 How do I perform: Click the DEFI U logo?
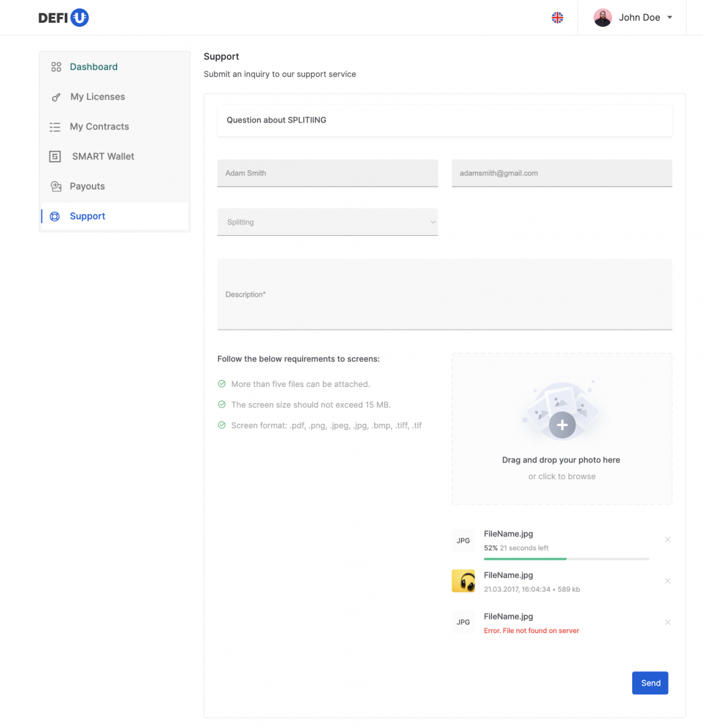[x=63, y=18]
